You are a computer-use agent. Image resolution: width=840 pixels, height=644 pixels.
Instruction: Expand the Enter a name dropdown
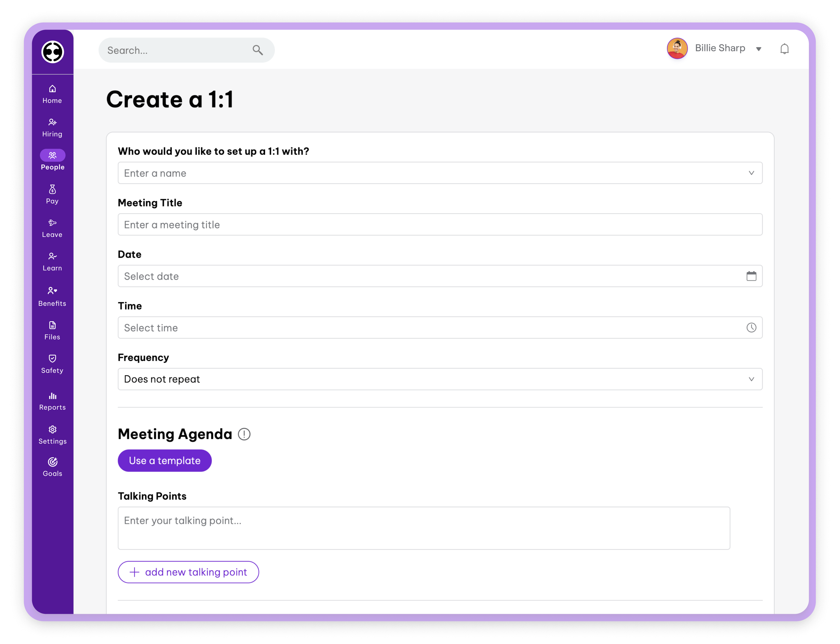pos(751,173)
